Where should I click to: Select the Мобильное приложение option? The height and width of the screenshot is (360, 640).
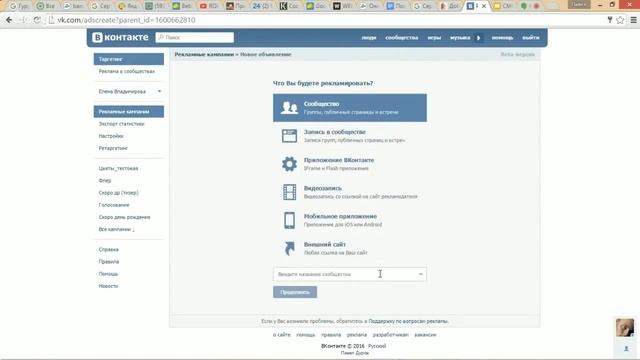click(x=350, y=220)
